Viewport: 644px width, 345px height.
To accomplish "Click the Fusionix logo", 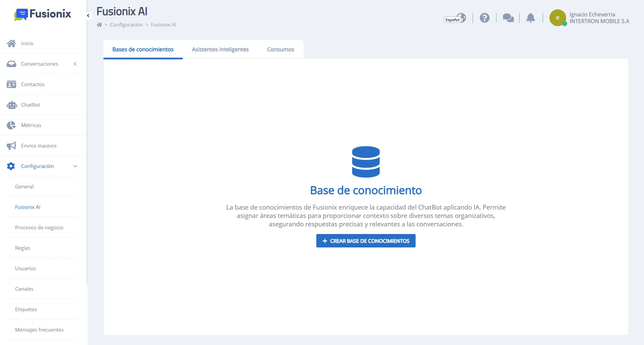I will point(43,14).
